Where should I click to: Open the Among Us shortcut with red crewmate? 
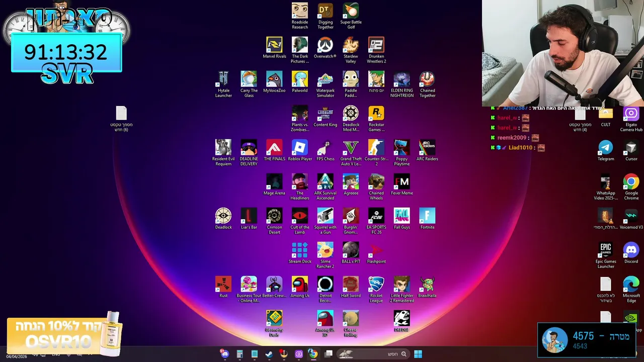point(300,287)
